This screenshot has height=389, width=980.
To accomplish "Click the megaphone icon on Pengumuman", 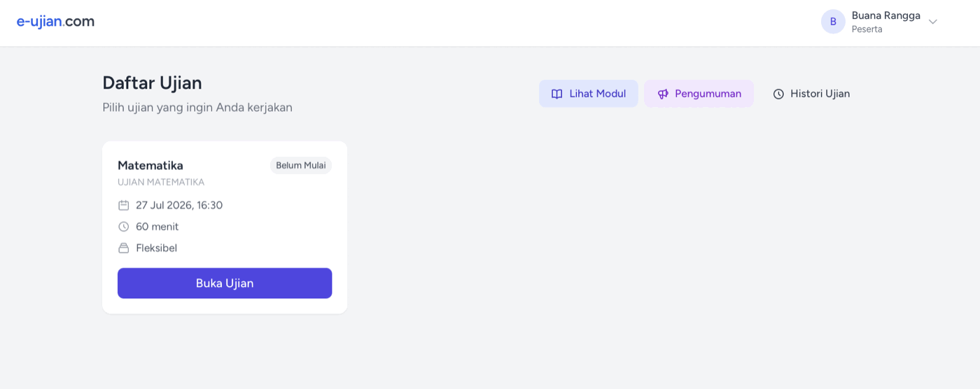I will [663, 94].
